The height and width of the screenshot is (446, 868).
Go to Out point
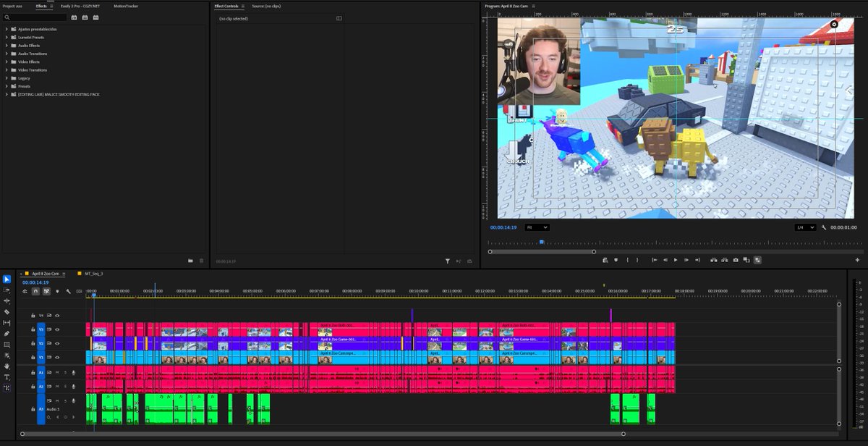click(697, 259)
